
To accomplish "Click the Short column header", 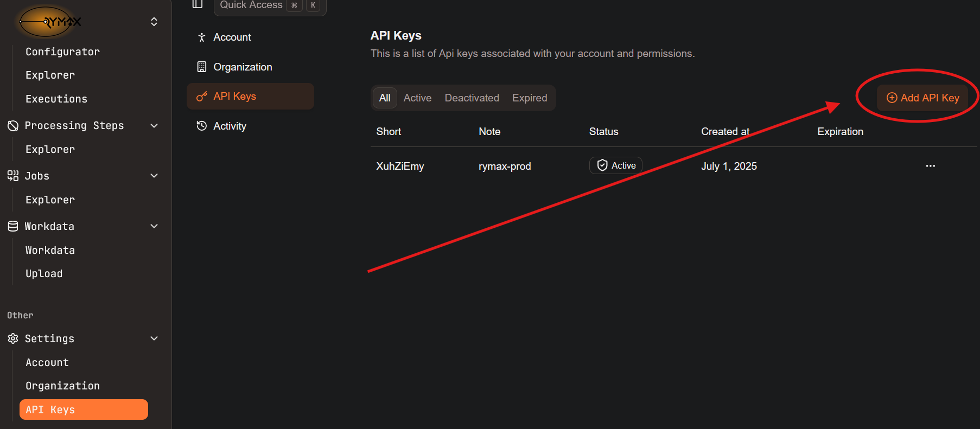I will point(389,131).
